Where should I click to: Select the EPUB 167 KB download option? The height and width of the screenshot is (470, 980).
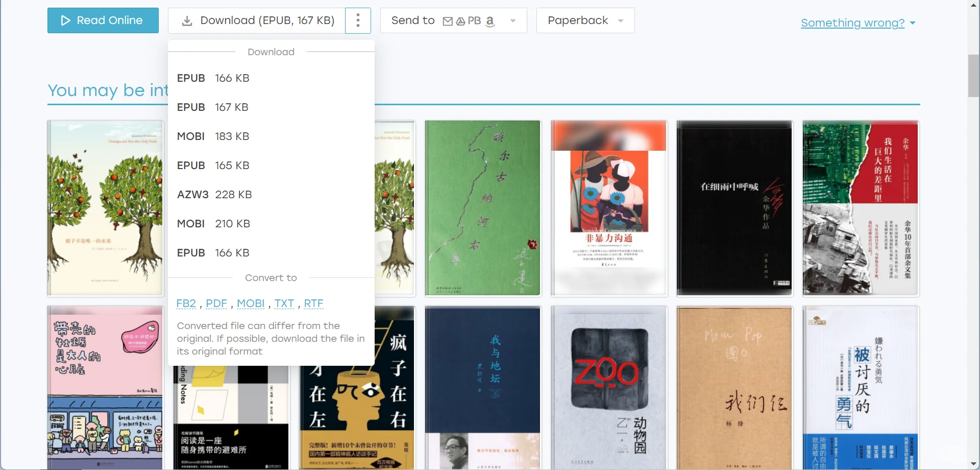(x=271, y=107)
